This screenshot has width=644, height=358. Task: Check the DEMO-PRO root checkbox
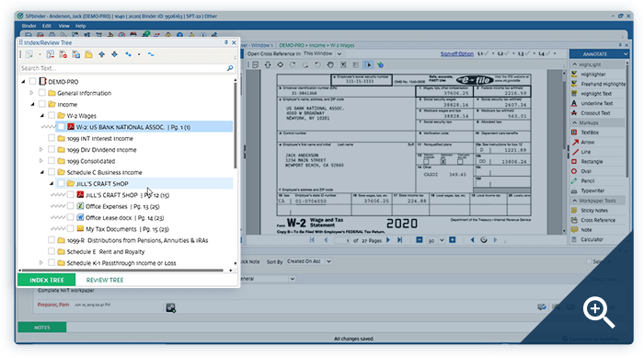(33, 81)
